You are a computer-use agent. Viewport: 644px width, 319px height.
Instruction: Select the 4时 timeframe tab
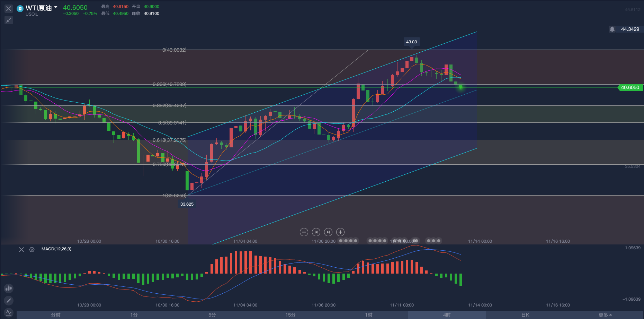tap(447, 315)
